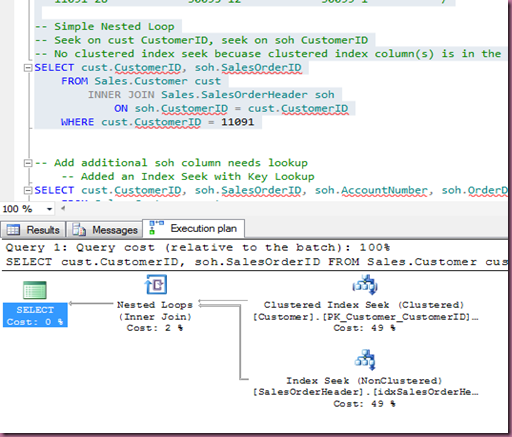Open the 100 % zoom dropdown

coord(49,209)
